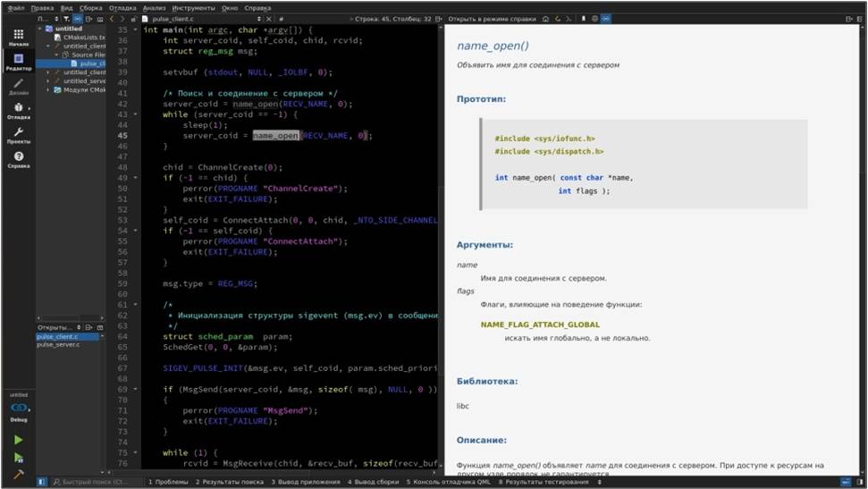Fold the main function at line 35
The height and width of the screenshot is (489, 868).
(x=136, y=30)
